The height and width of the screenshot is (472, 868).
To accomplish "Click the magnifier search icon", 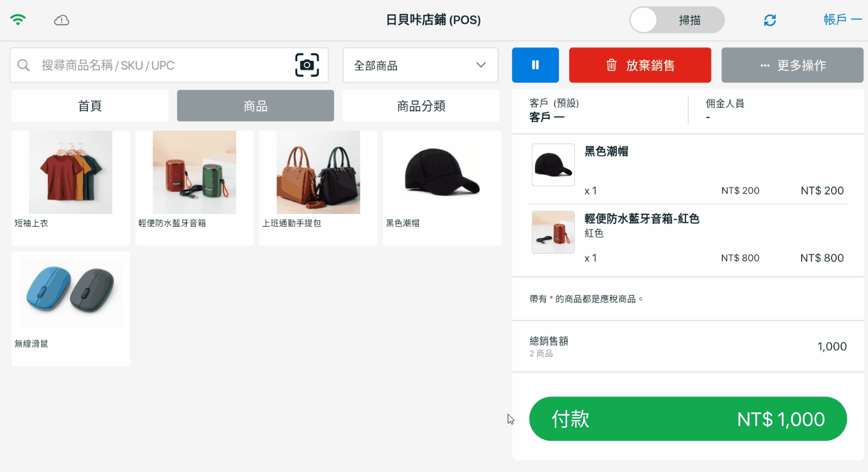I will point(23,65).
